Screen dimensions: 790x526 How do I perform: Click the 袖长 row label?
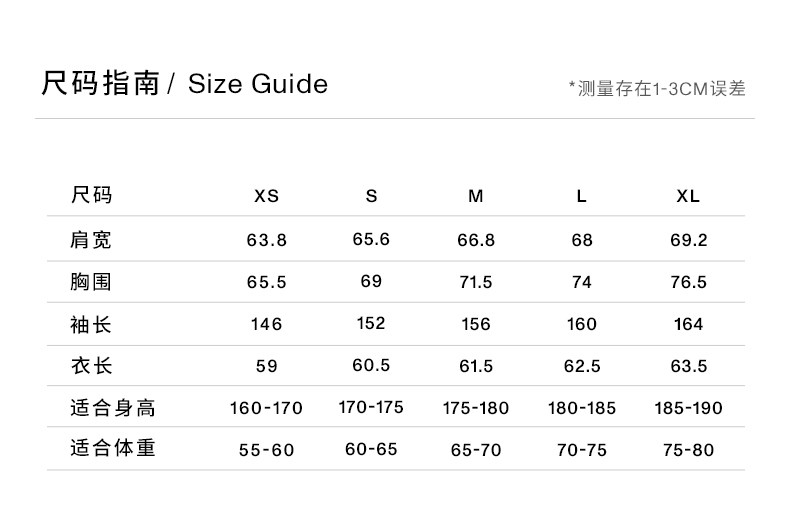(x=91, y=324)
